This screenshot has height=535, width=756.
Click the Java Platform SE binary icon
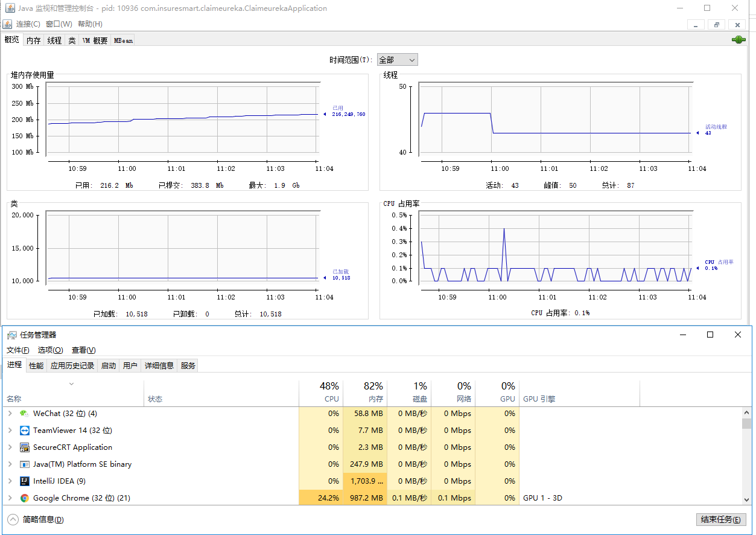(24, 464)
